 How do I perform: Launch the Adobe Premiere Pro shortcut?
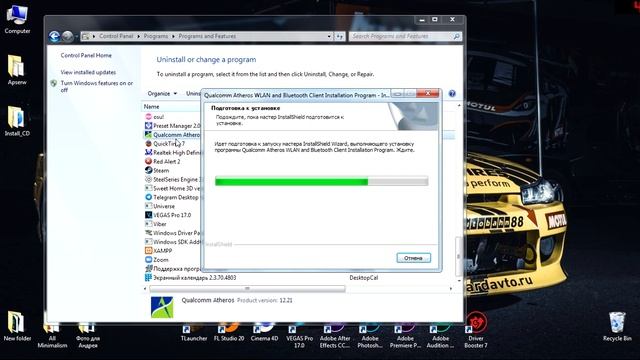405,336
